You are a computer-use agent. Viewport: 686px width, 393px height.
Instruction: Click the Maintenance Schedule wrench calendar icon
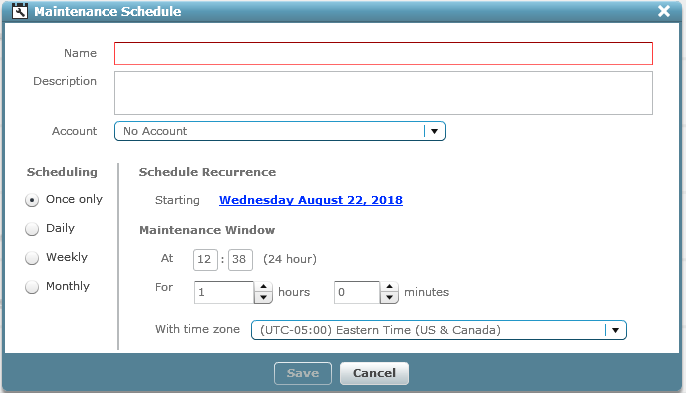coord(20,11)
